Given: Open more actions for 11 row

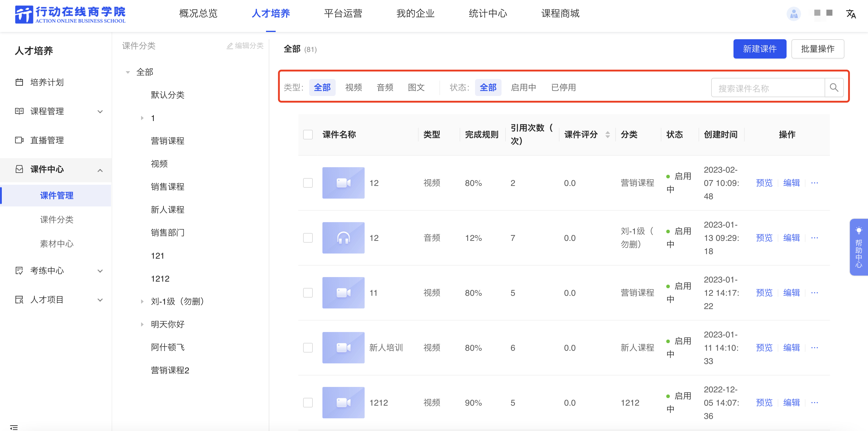Looking at the screenshot, I should pyautogui.click(x=814, y=293).
